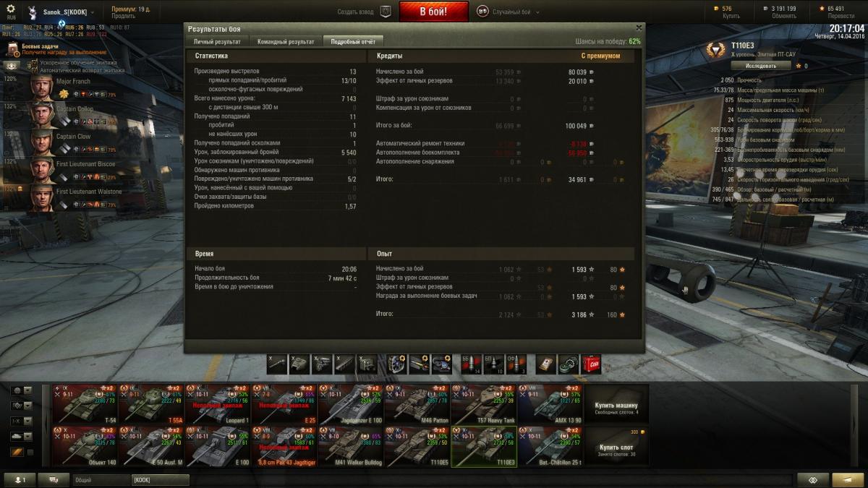Click the БП shell ammunition slot
Viewport: 868px width, 488px height.
pos(493,364)
